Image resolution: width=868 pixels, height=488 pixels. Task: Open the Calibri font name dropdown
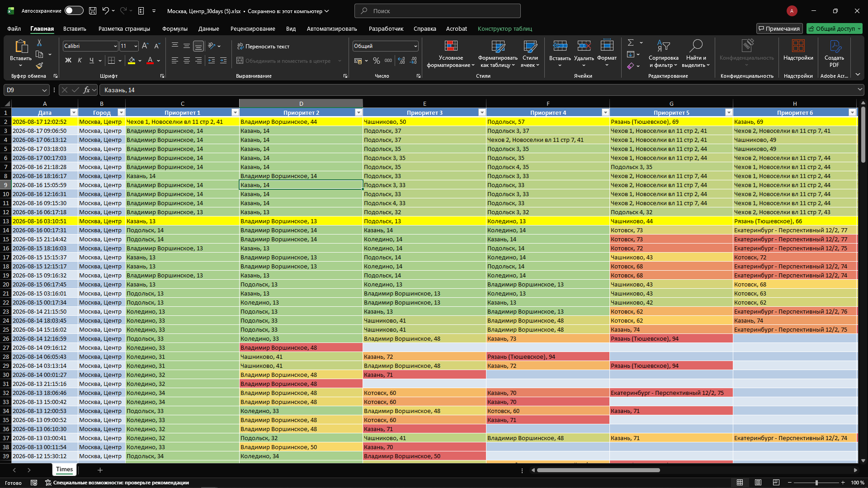[x=115, y=46]
